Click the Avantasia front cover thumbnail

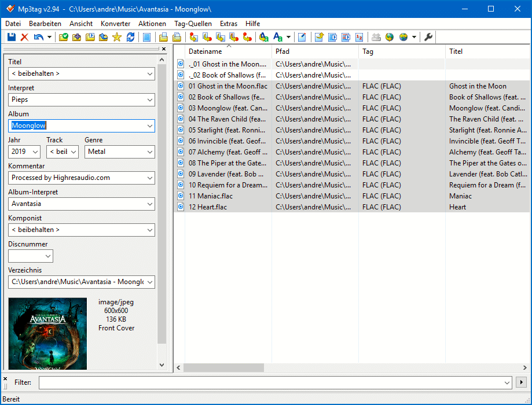click(x=47, y=333)
